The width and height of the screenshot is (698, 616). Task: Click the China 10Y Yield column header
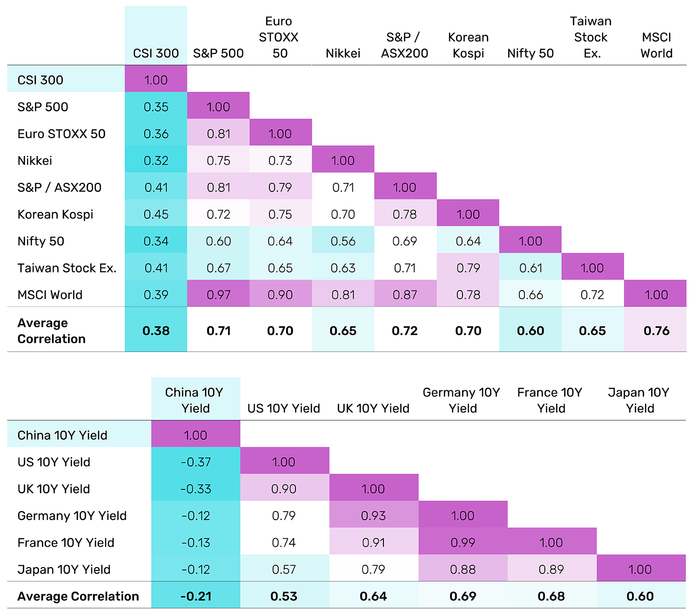click(x=195, y=400)
